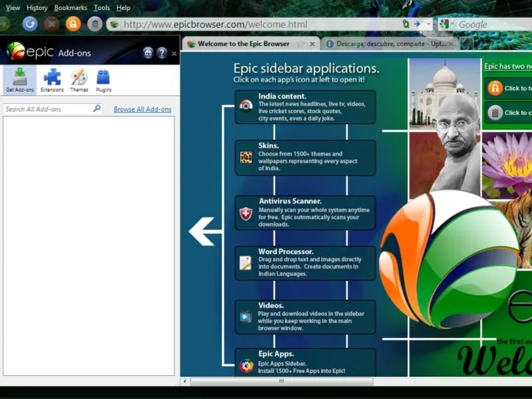Click the India content. heading
The image size is (532, 399).
pyautogui.click(x=282, y=96)
